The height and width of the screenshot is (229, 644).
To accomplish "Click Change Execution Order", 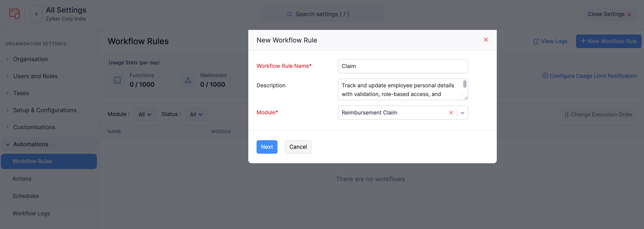I will (x=598, y=114).
